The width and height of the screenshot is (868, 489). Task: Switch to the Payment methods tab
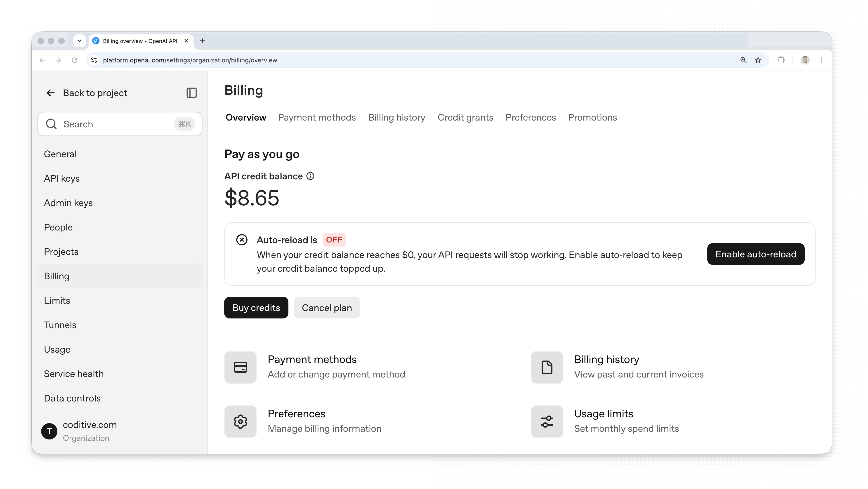[x=317, y=117]
